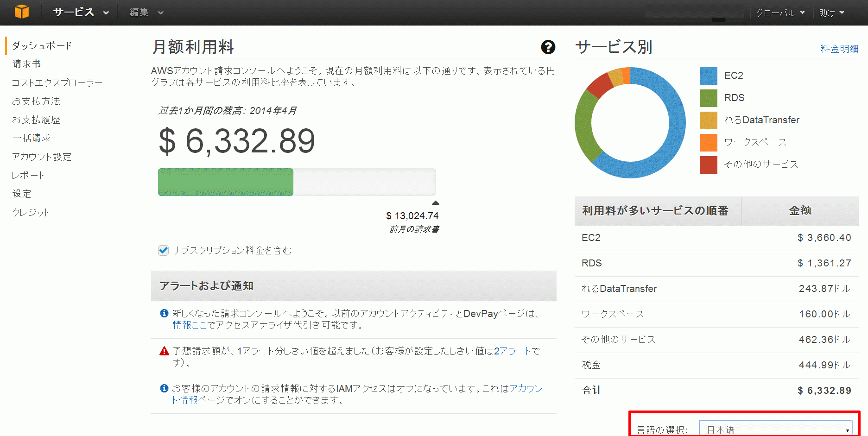Image resolution: width=868 pixels, height=436 pixels.
Task: Open コストエクスプローラー in sidebar
Action: [x=57, y=82]
